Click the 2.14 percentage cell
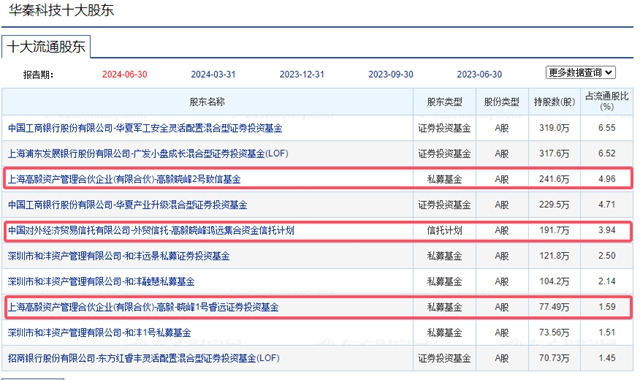This screenshot has width=640, height=380. pos(607,282)
